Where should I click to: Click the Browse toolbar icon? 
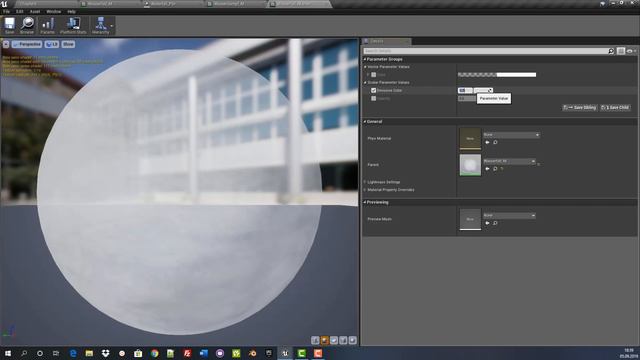(x=27, y=25)
